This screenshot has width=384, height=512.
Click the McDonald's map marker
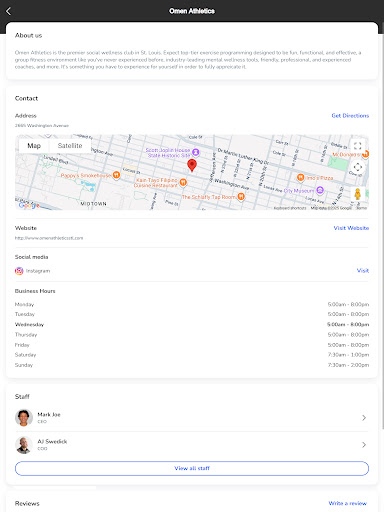pos(366,154)
